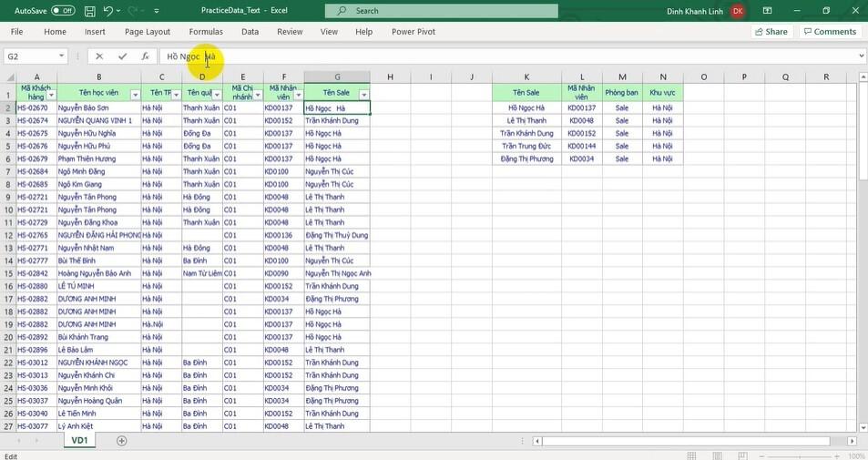
Task: Switch to Page Layout view icon
Action: (x=718, y=456)
